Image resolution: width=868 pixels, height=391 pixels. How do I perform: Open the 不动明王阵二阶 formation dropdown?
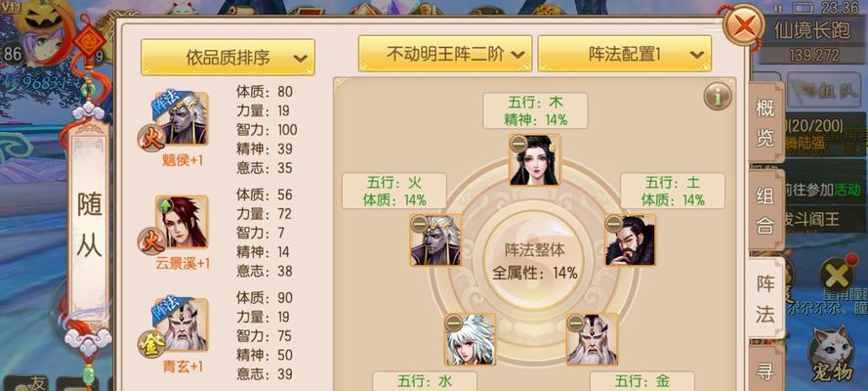tap(445, 54)
